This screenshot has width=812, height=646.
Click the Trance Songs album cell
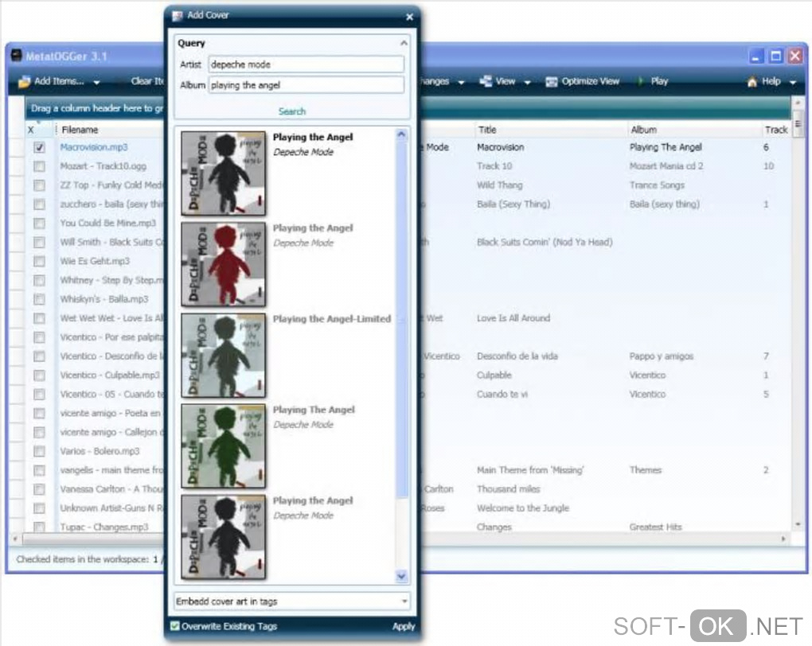click(x=657, y=185)
